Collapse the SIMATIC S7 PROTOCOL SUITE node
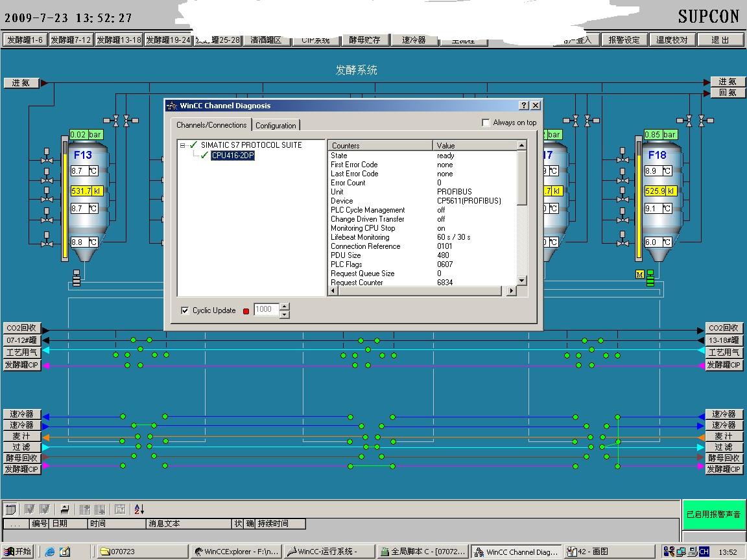This screenshot has height=560, width=747. tap(182, 145)
